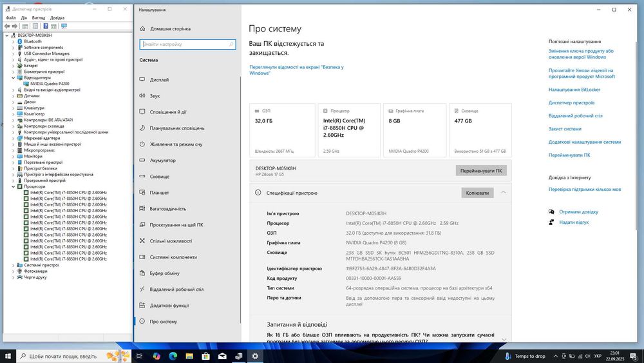Click the Надати відгук link

[x=574, y=222]
